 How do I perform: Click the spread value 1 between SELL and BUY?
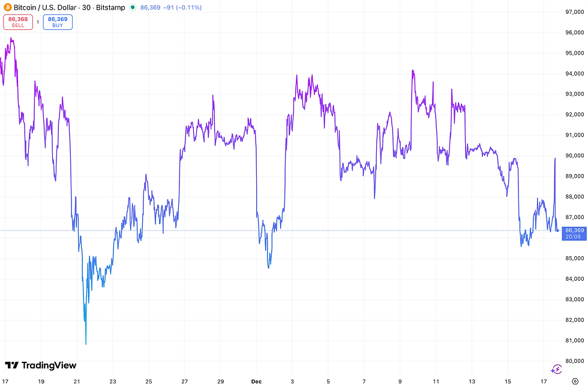pos(37,22)
